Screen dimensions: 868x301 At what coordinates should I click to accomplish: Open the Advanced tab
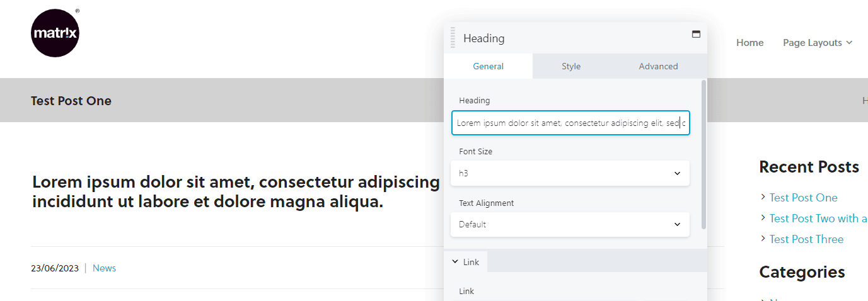(658, 66)
